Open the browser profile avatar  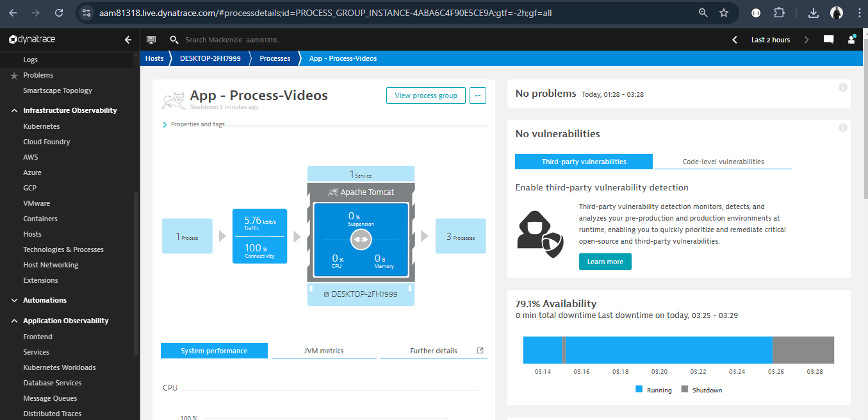[837, 13]
